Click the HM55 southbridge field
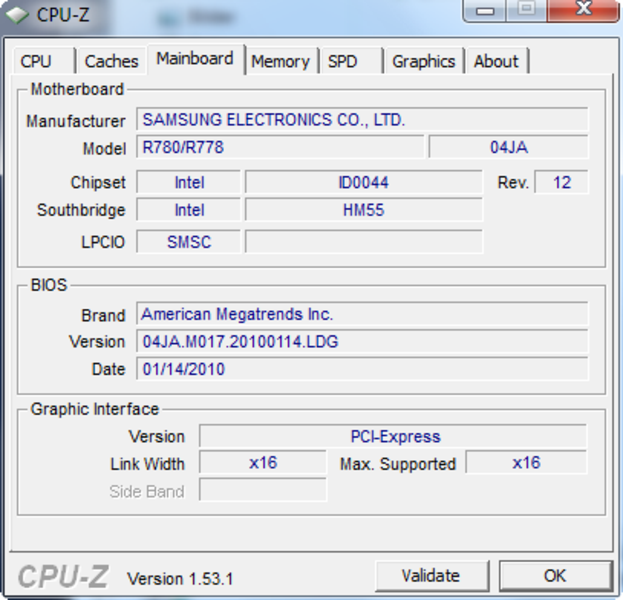Screen dimensions: 623x600 tap(364, 209)
